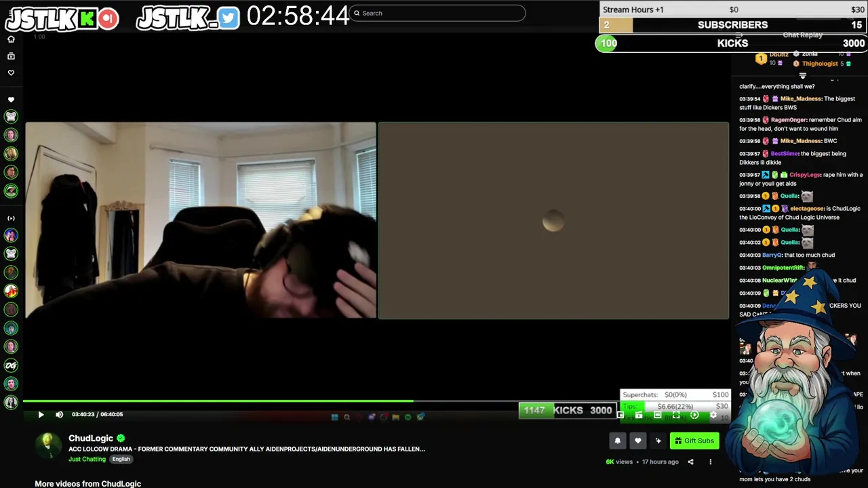The width and height of the screenshot is (868, 488).
Task: Click the 03:40:23 / 06:40:05 timestamp
Action: click(x=98, y=415)
